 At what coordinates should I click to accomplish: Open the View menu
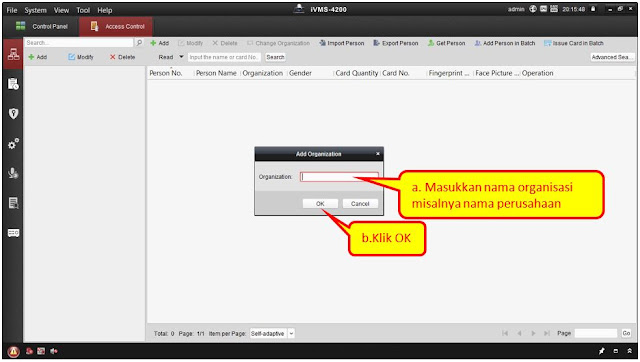click(x=61, y=10)
